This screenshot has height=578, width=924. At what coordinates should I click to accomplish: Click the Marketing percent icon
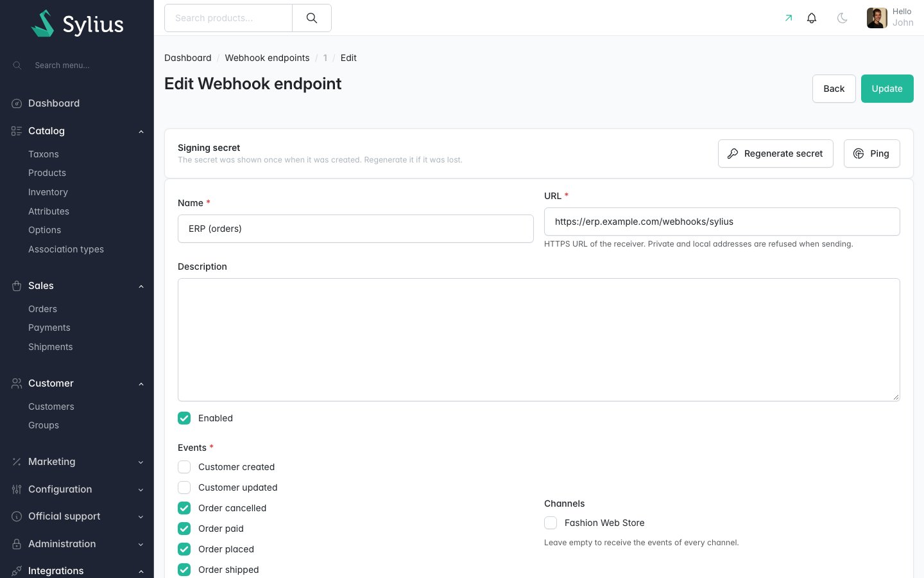(x=17, y=462)
